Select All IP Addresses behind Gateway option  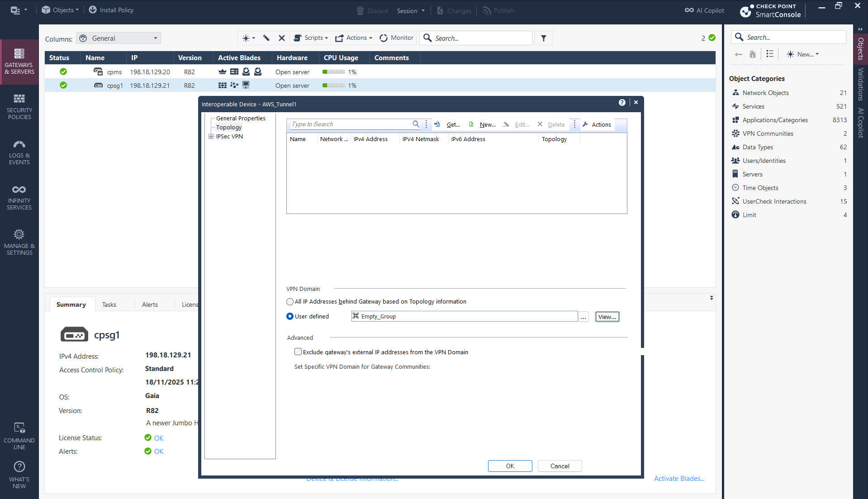click(x=290, y=302)
